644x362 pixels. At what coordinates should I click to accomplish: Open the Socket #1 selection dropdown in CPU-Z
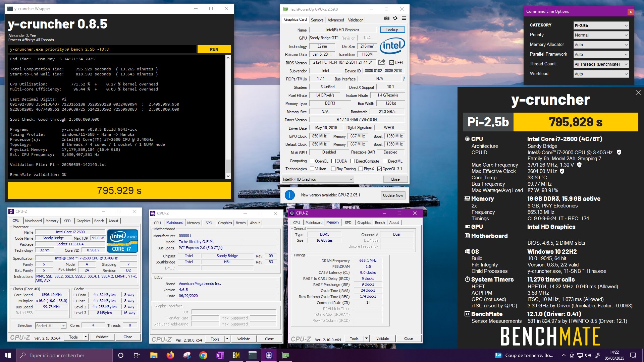tap(51, 326)
